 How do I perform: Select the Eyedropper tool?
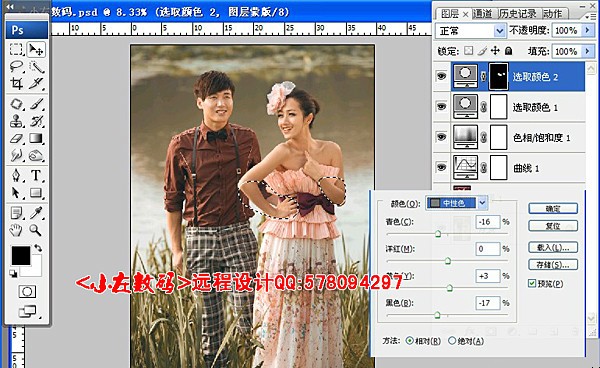pyautogui.click(x=36, y=213)
